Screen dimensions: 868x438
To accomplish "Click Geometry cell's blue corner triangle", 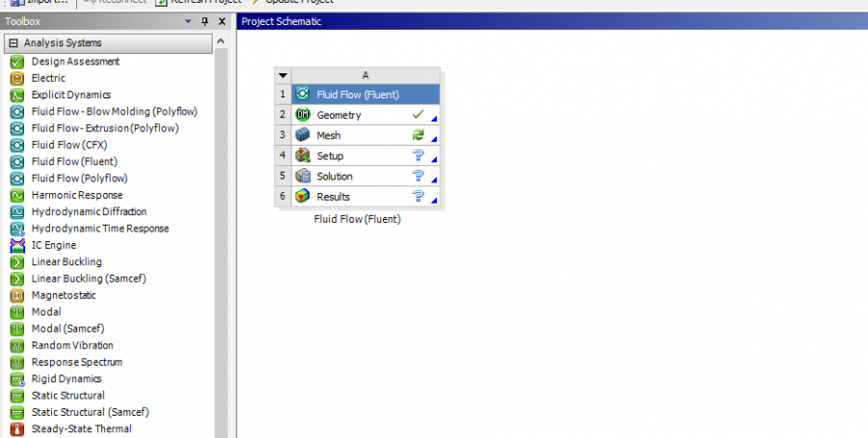I will [434, 119].
